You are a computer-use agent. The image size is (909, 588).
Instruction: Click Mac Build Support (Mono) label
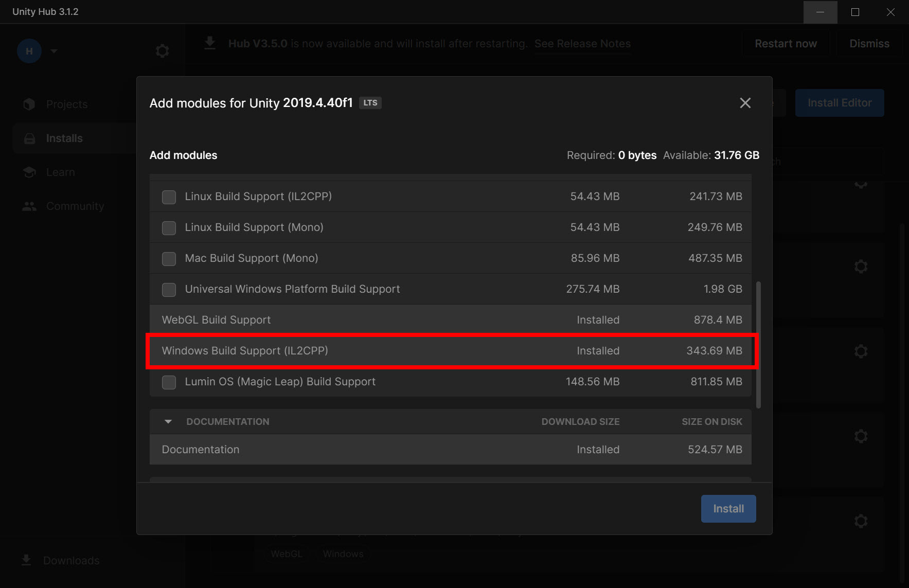point(252,258)
